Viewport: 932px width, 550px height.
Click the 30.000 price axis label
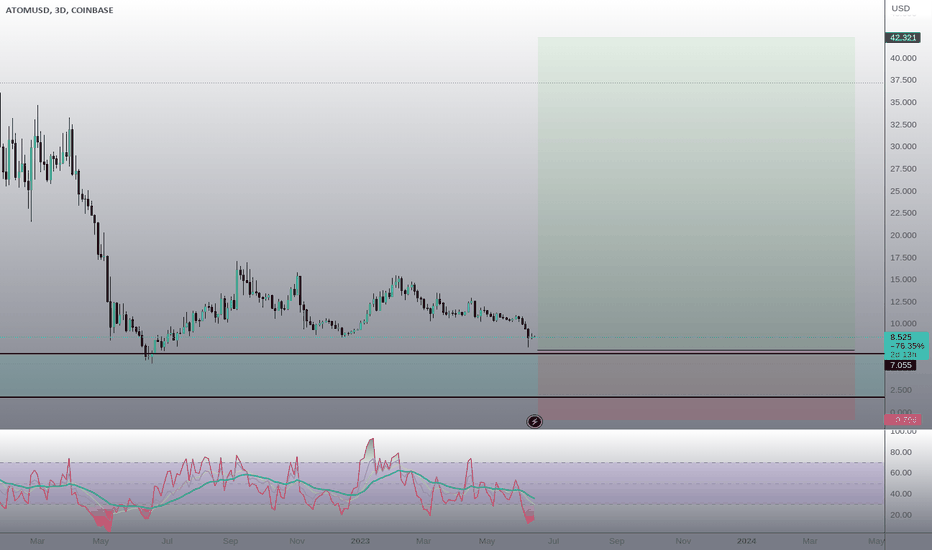[x=903, y=146]
